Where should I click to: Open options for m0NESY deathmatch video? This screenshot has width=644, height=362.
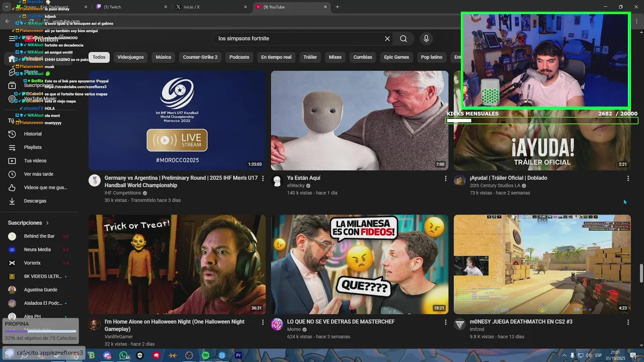point(628,322)
